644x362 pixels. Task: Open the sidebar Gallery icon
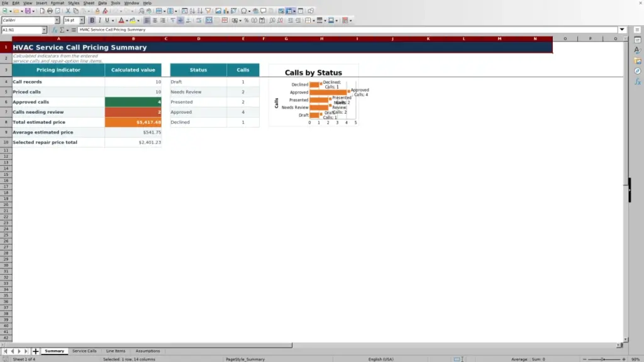638,61
